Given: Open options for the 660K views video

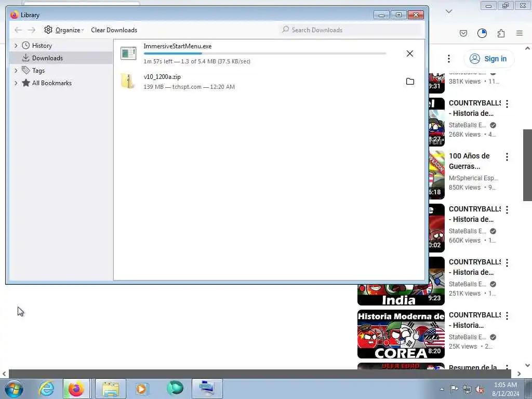Looking at the screenshot, I should pos(507,210).
